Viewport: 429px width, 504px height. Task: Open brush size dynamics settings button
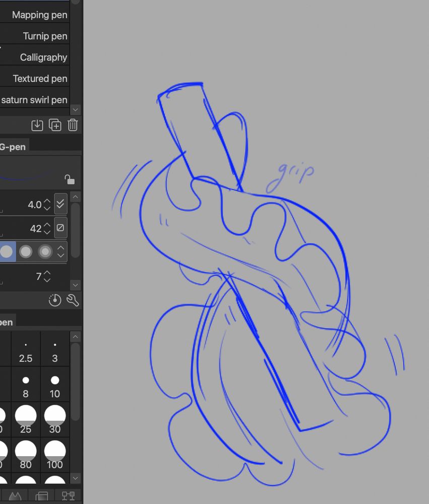(60, 204)
